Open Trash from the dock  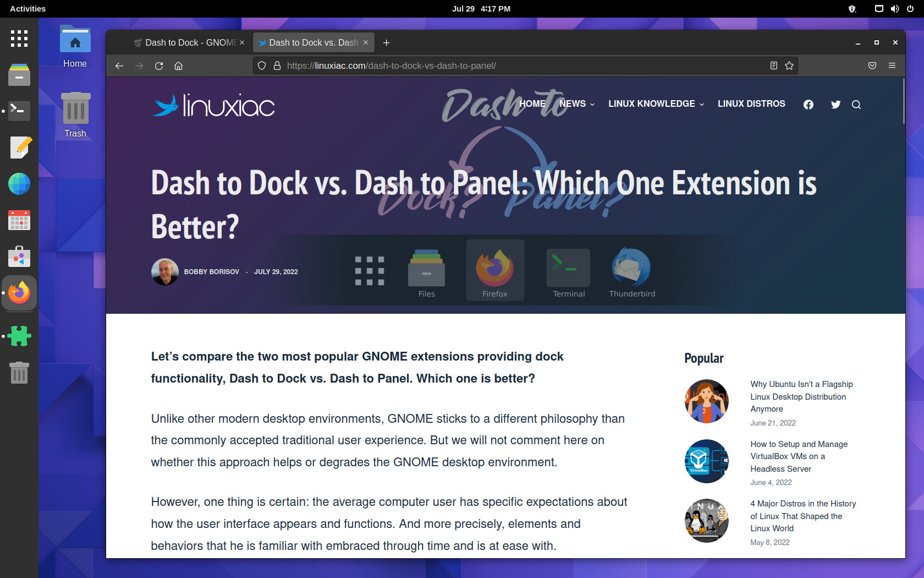(19, 373)
